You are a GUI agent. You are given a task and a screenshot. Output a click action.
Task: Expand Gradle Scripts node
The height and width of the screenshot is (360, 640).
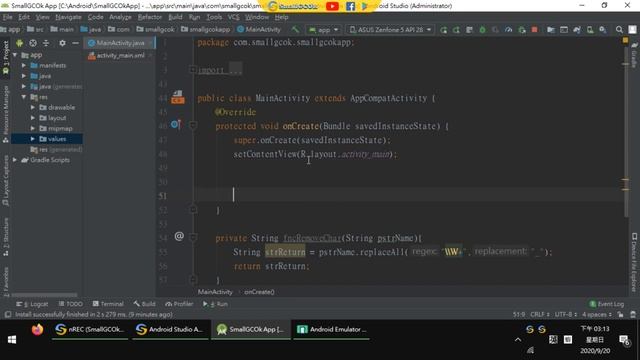tap(15, 160)
